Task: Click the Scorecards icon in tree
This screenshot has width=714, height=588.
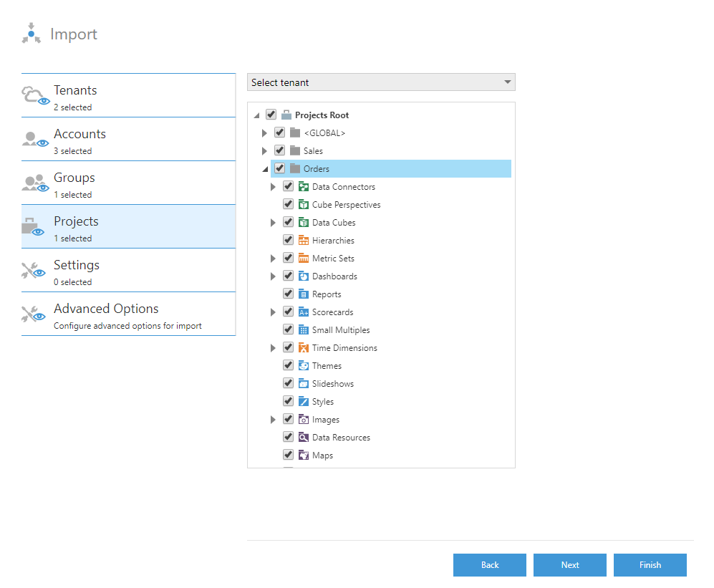Action: pyautogui.click(x=304, y=312)
